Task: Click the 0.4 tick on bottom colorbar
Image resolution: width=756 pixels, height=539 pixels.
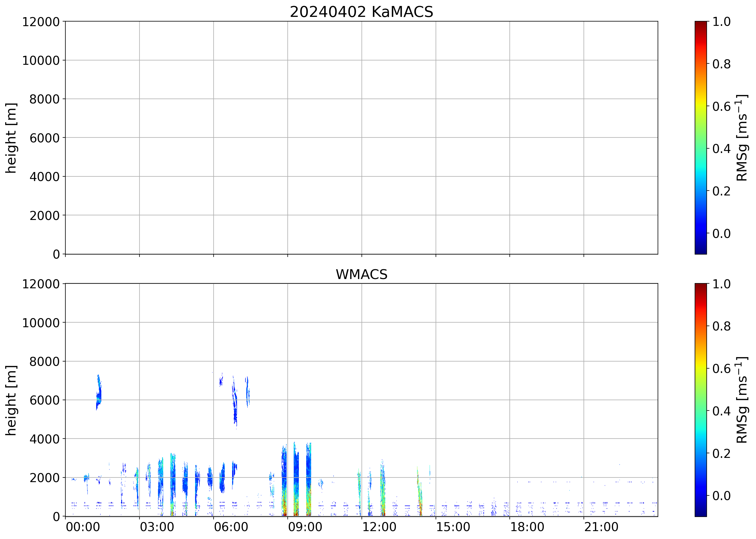Action: point(721,411)
